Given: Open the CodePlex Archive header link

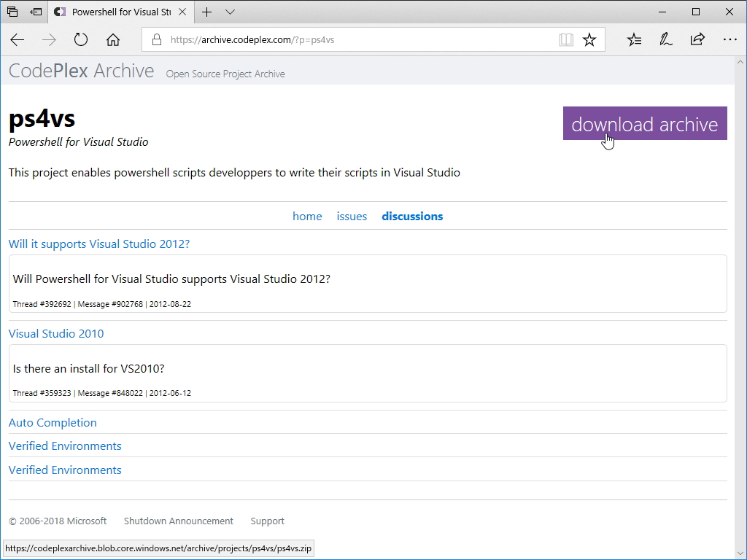Looking at the screenshot, I should pyautogui.click(x=82, y=71).
